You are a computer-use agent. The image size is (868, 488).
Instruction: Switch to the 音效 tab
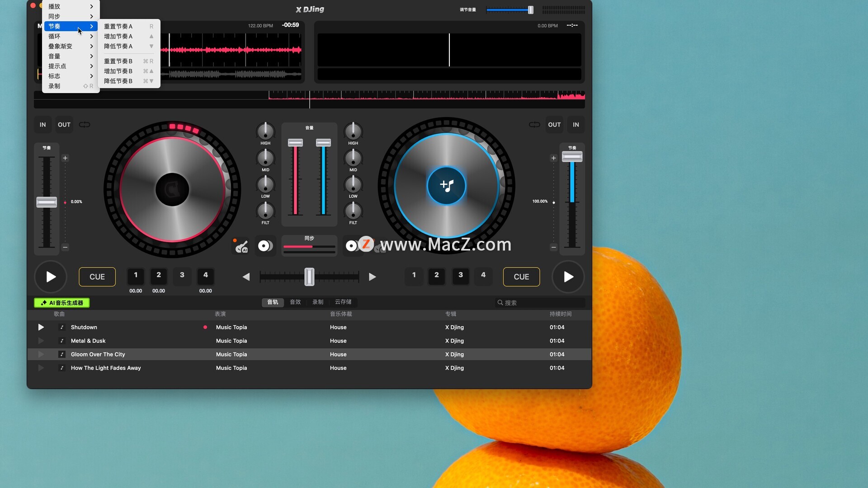coord(295,302)
